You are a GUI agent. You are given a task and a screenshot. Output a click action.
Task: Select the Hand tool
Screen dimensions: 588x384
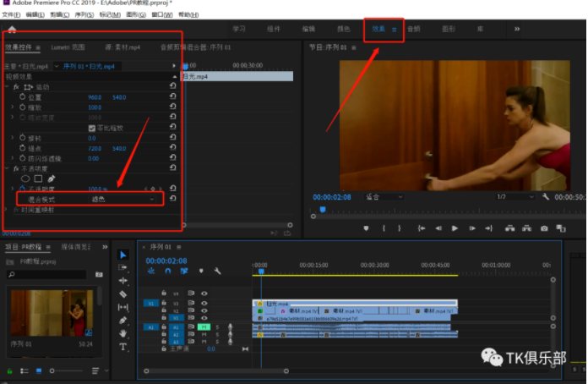point(122,333)
